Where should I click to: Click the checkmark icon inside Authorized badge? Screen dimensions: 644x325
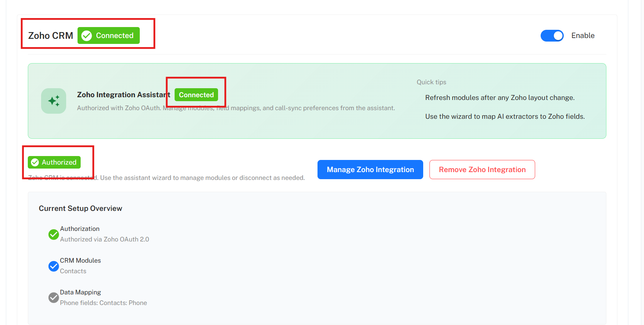[x=35, y=162]
